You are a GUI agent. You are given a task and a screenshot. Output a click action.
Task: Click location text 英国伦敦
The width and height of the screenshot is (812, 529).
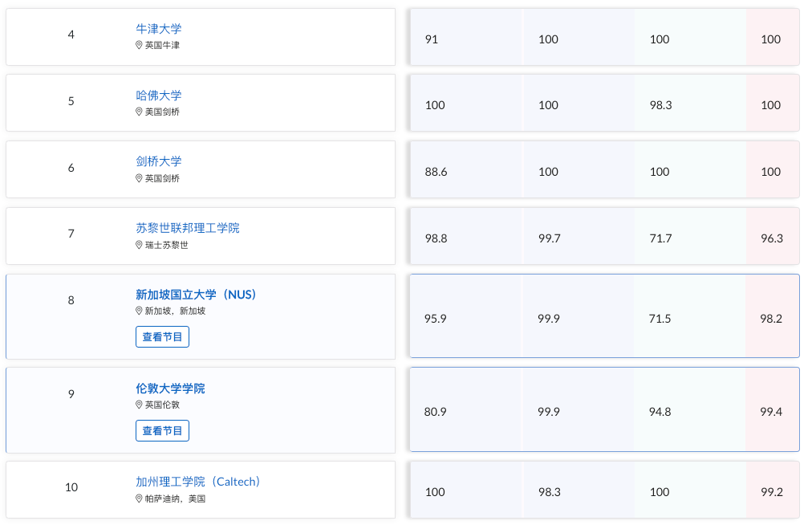click(162, 405)
